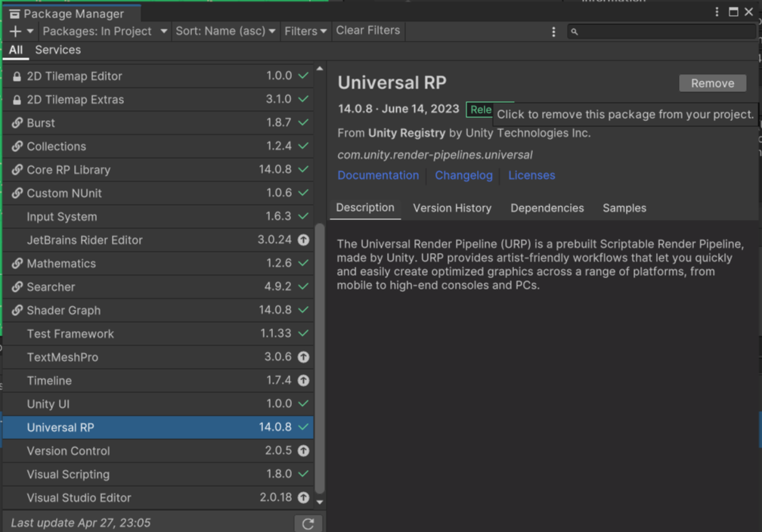This screenshot has height=532, width=762.
Task: Select the 2D Tilemap Extras package
Action: tap(158, 100)
